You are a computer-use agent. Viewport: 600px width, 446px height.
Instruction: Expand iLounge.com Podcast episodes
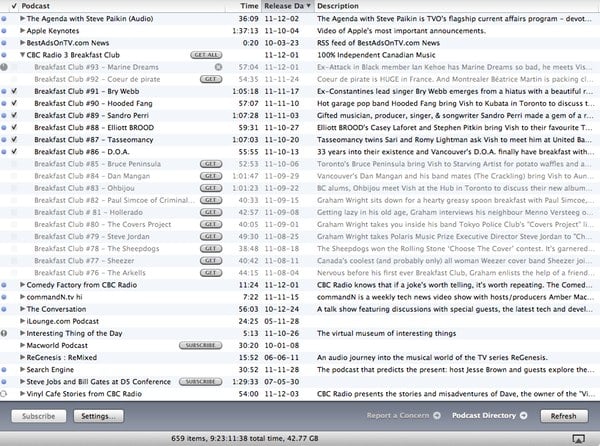[x=23, y=321]
